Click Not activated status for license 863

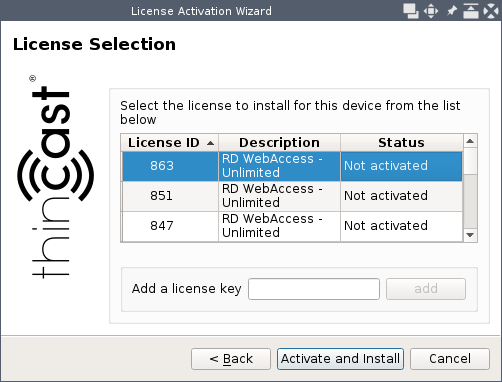coord(401,166)
